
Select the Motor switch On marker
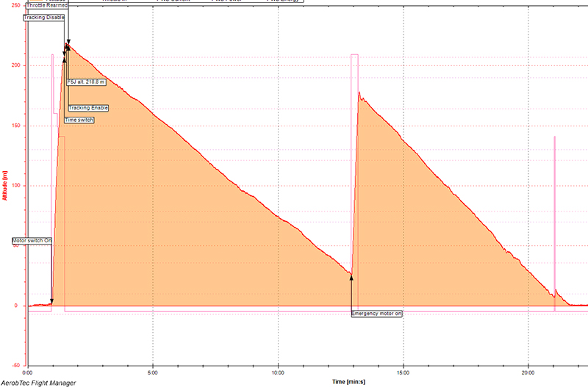point(32,240)
